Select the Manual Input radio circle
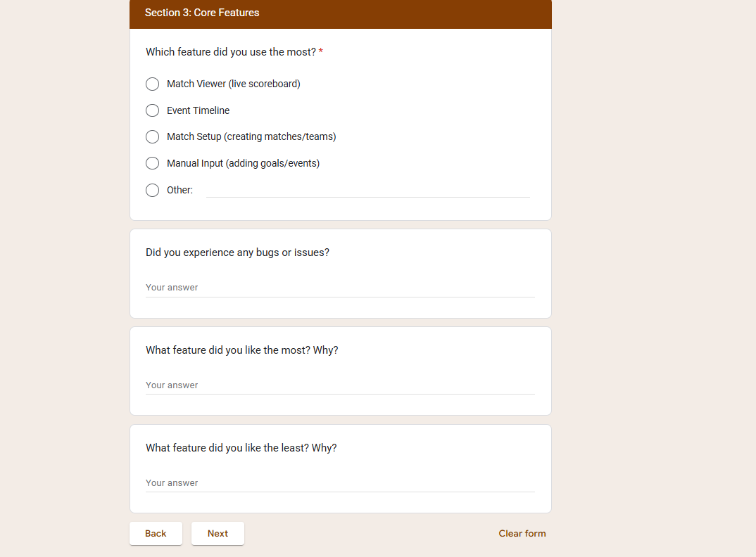 (152, 163)
